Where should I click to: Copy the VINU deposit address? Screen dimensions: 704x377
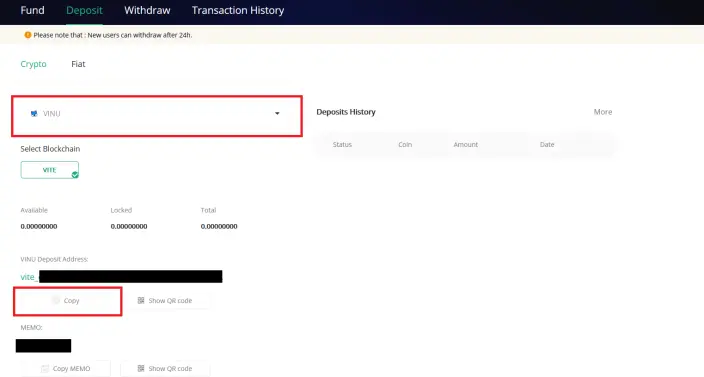(67, 301)
